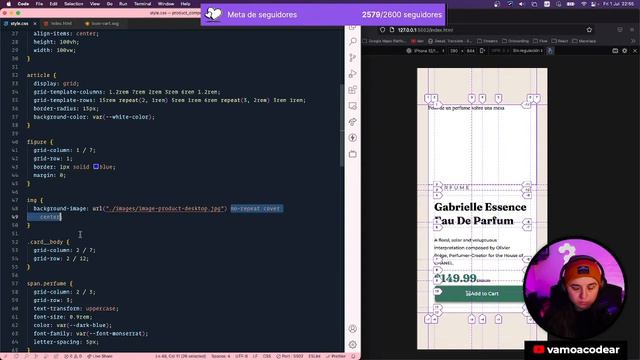Screen dimensions: 640x360
Task: Click 'margin: 0;' line in figure rule
Action: click(x=49, y=175)
